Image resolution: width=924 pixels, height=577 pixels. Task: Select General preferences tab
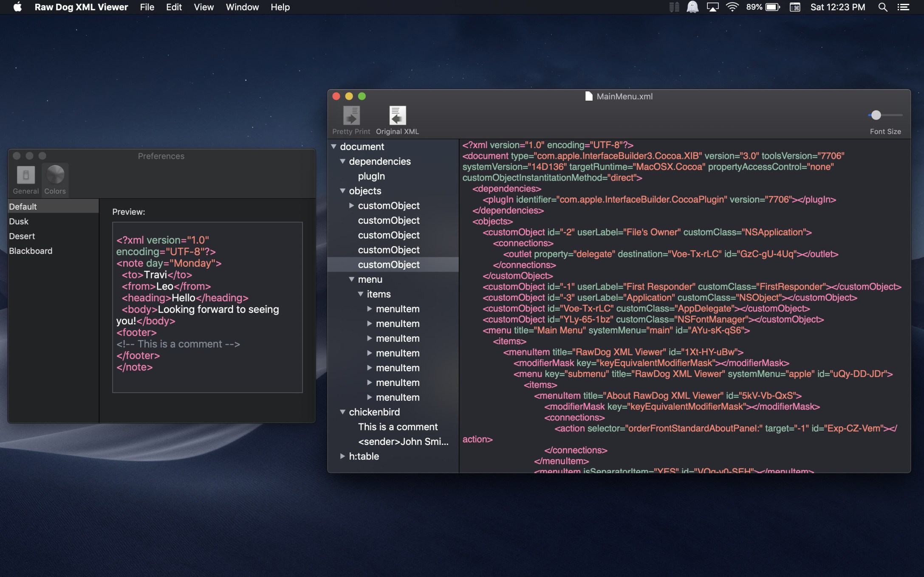25,180
